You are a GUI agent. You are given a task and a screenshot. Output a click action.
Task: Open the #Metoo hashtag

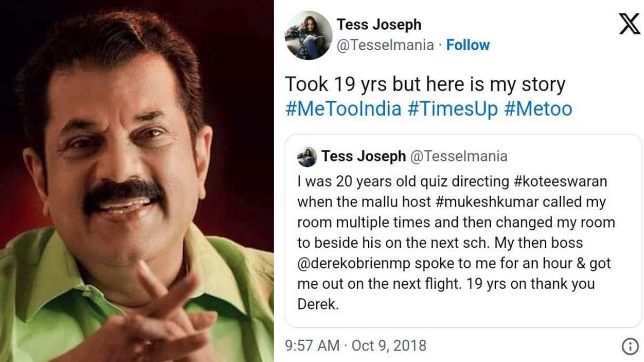538,109
